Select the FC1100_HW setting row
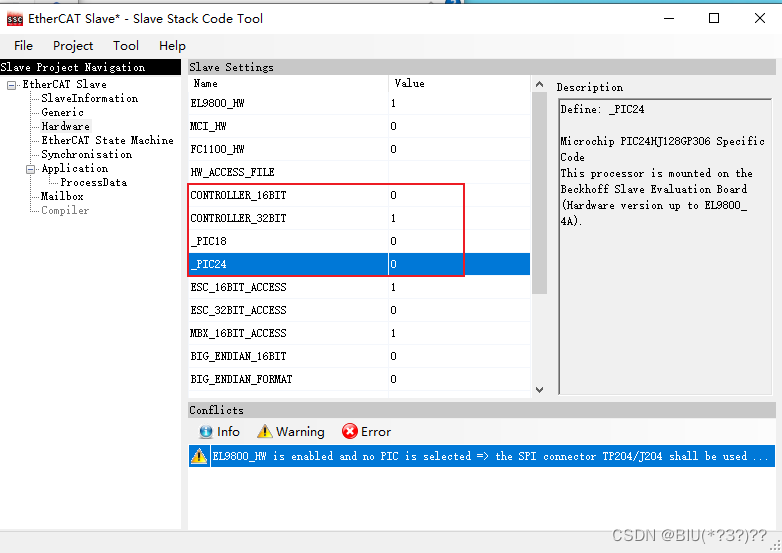 tap(359, 149)
